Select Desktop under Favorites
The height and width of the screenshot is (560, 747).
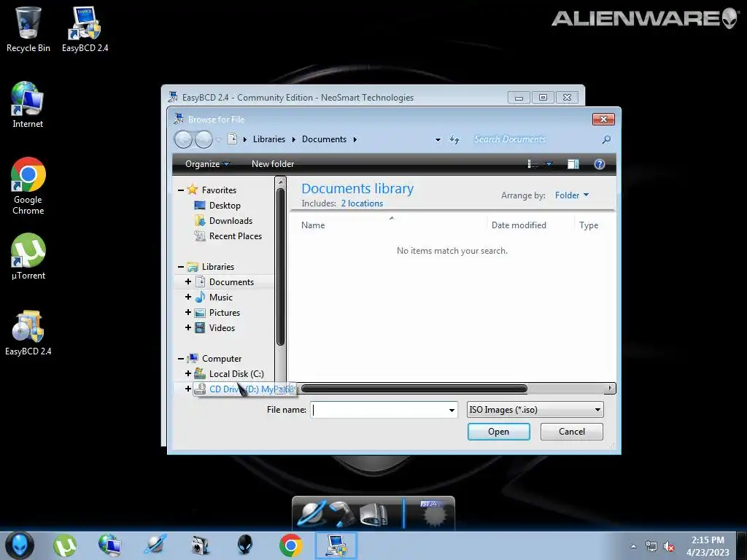pos(225,205)
